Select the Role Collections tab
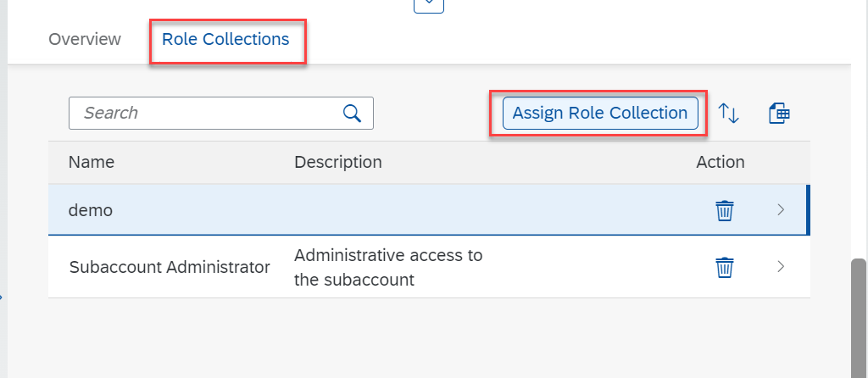 225,39
